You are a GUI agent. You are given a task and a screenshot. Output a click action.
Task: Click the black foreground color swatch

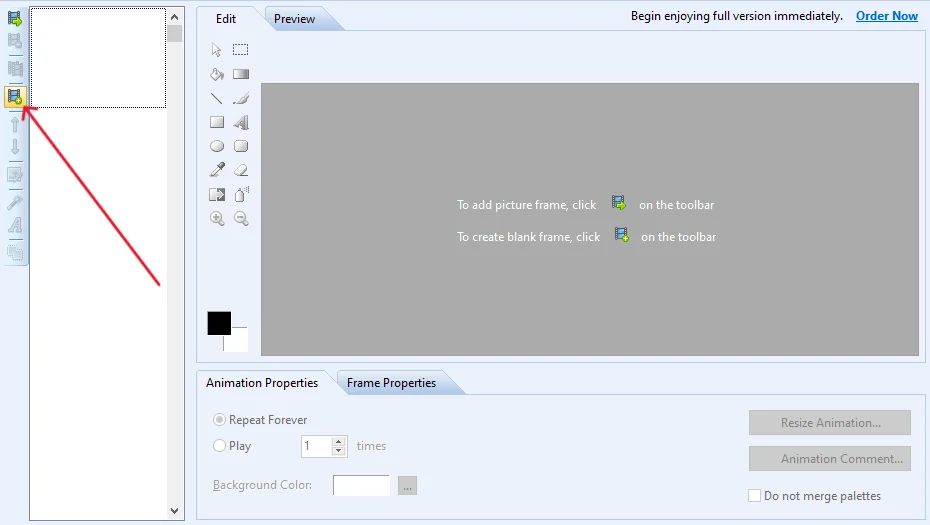pyautogui.click(x=219, y=323)
